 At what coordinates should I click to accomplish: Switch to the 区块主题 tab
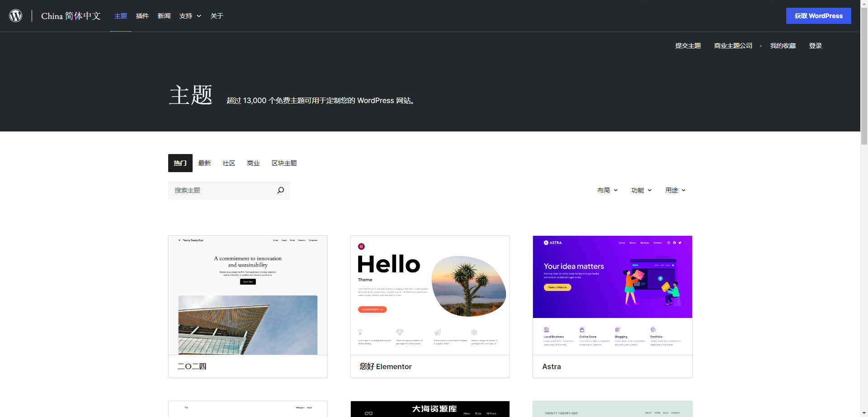click(284, 163)
